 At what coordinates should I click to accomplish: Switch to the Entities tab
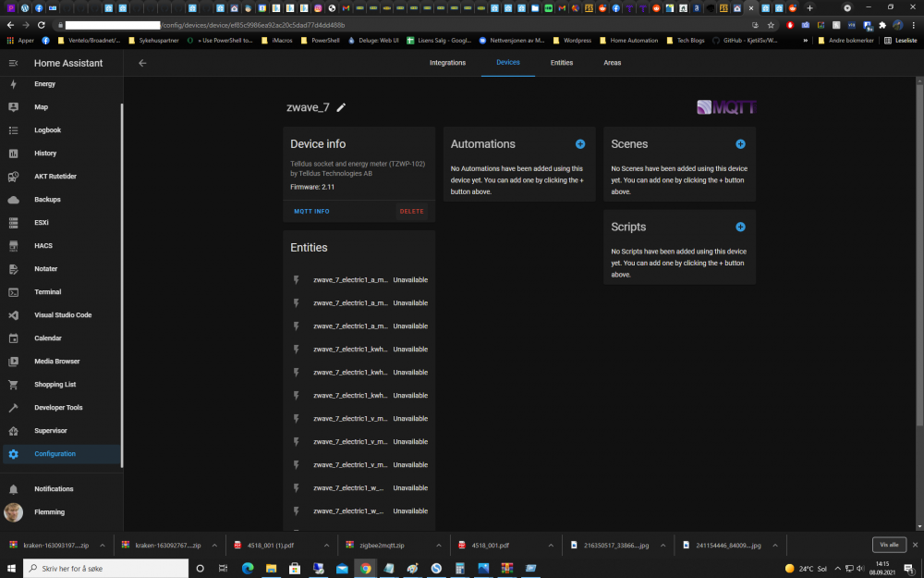click(561, 63)
